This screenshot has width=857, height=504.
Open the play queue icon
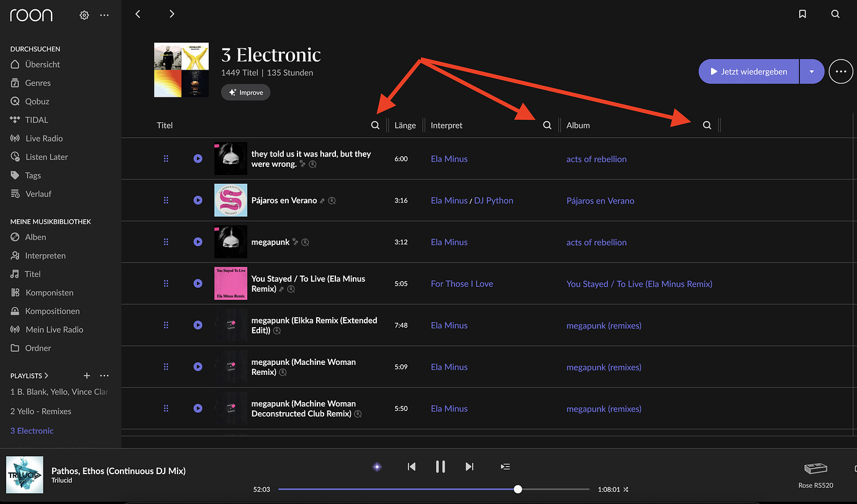click(506, 467)
